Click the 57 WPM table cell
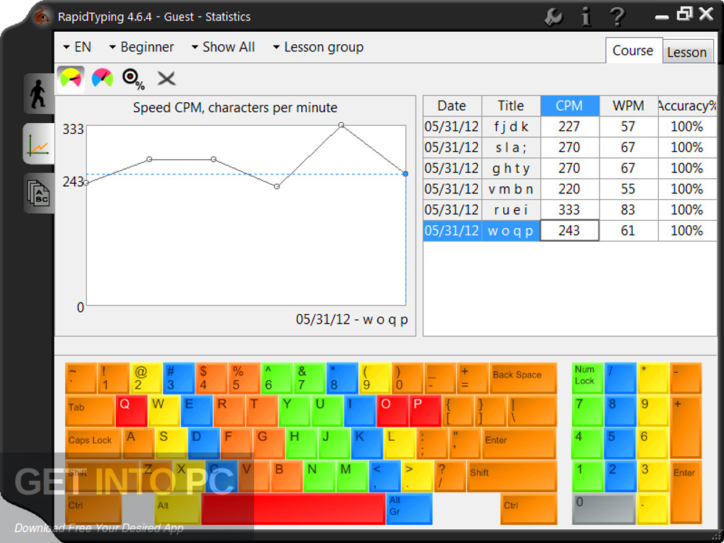The height and width of the screenshot is (543, 724). pos(628,127)
